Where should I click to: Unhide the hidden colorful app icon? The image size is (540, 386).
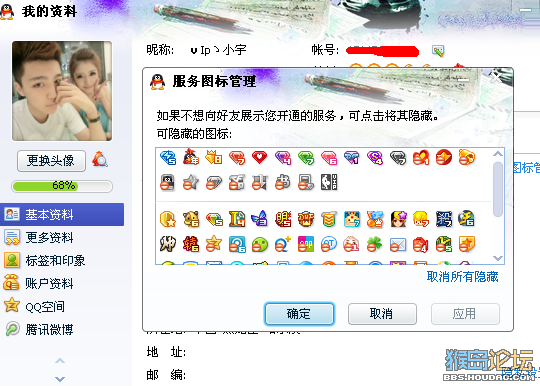[306, 244]
